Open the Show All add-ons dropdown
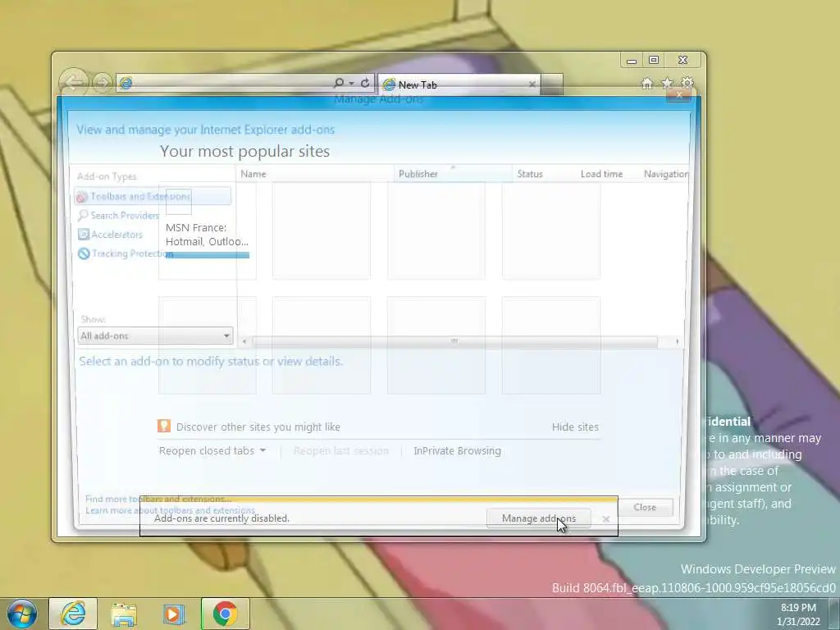 [155, 336]
